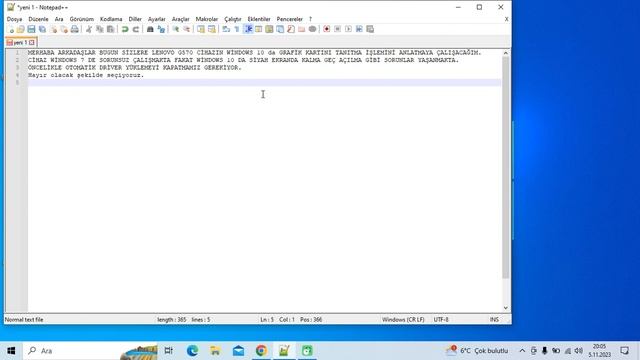Toggle word wrap from the toolbar
The width and height of the screenshot is (640, 360).
coord(226,29)
